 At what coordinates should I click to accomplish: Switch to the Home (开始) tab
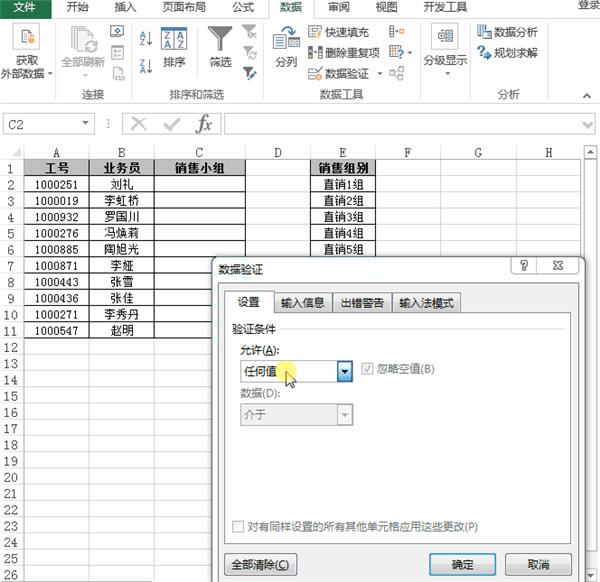coord(77,7)
